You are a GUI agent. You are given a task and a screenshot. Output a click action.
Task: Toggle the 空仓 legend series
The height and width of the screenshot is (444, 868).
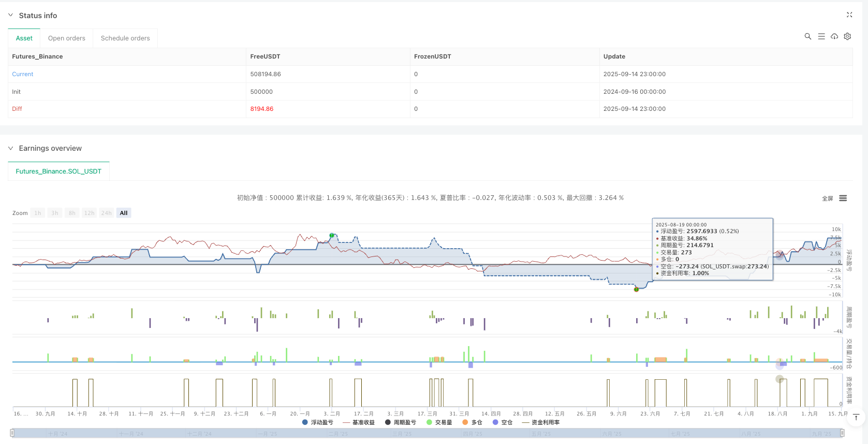tap(502, 422)
